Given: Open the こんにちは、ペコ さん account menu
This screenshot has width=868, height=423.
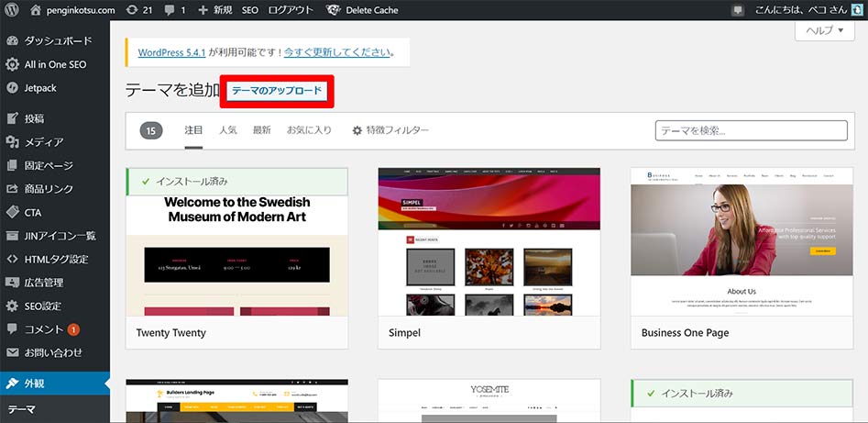Looking at the screenshot, I should (x=799, y=10).
